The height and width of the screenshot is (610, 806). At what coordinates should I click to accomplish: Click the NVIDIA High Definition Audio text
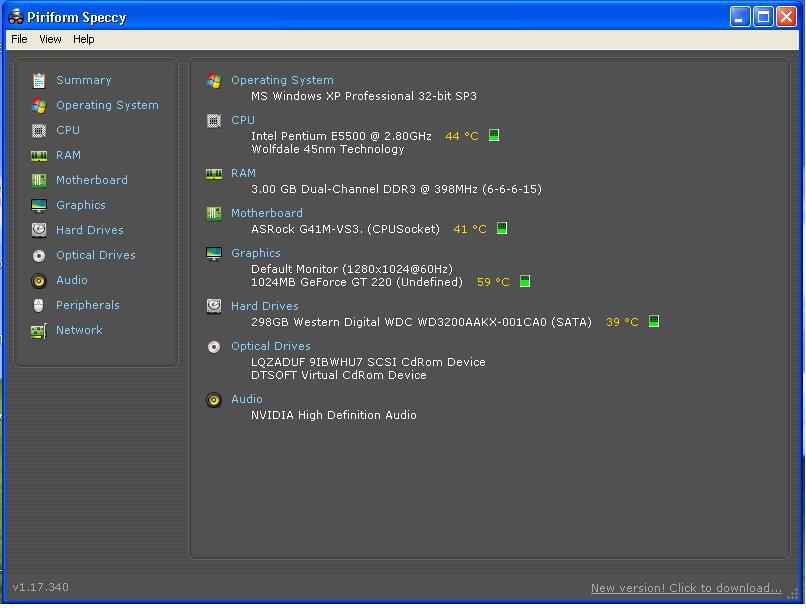click(334, 415)
